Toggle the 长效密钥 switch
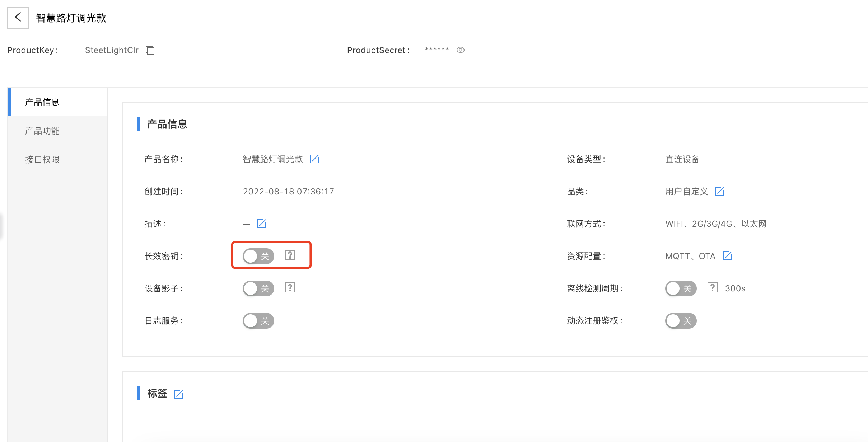 click(x=258, y=256)
